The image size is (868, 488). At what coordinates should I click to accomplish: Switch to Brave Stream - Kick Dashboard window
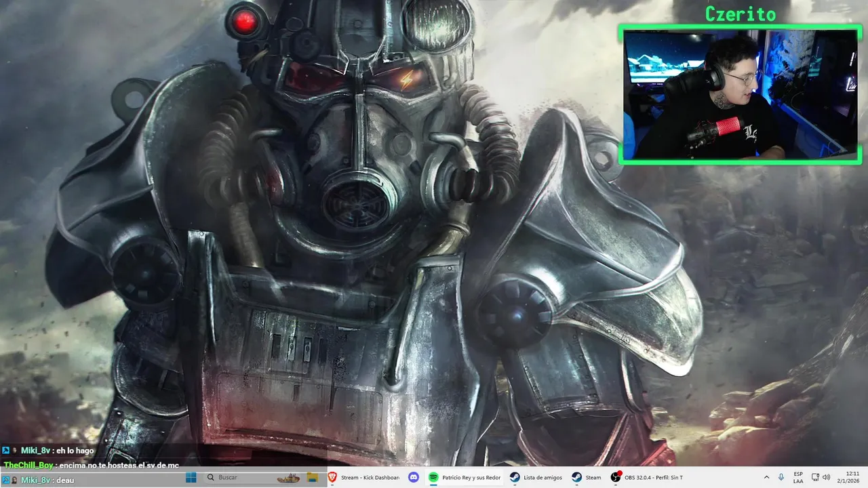tap(363, 477)
